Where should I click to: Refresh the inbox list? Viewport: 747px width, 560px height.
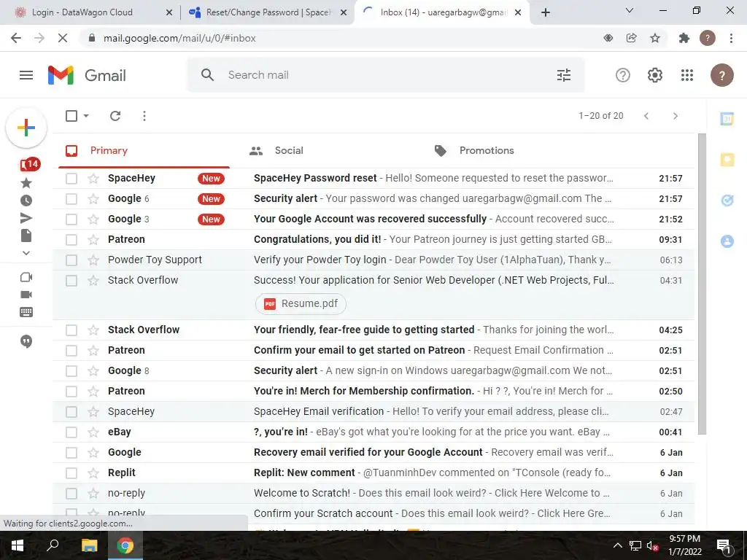(115, 116)
